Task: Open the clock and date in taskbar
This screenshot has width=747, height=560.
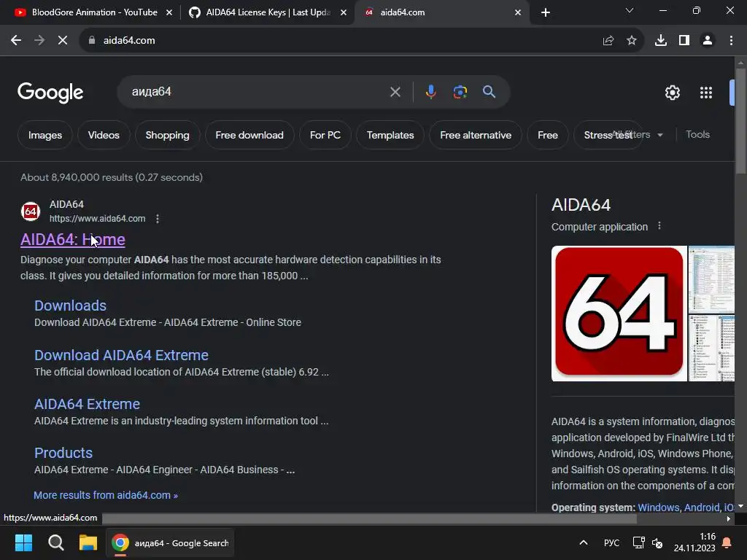Action: pyautogui.click(x=694, y=542)
